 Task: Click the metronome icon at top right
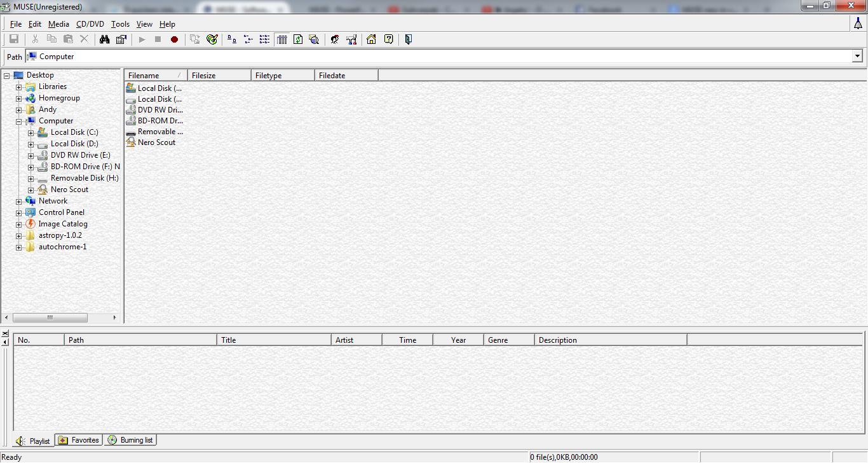click(x=858, y=24)
